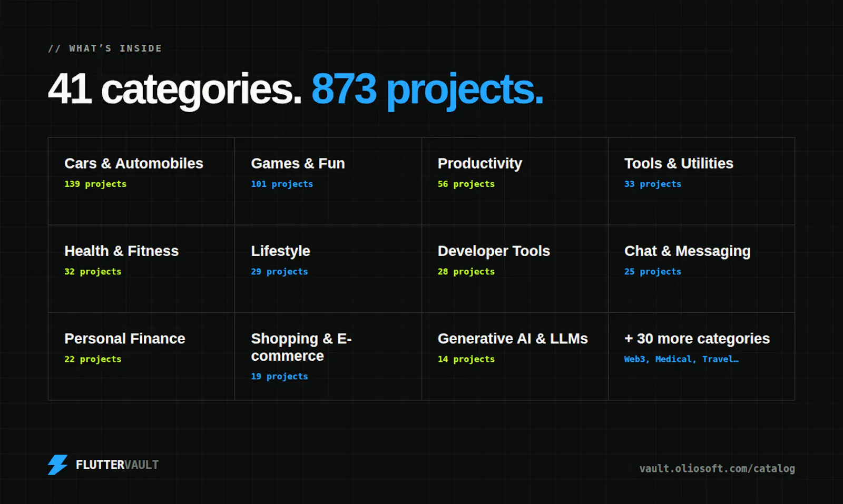Viewport: 843px width, 504px height.
Task: Click the '33 projects' count
Action: (653, 184)
